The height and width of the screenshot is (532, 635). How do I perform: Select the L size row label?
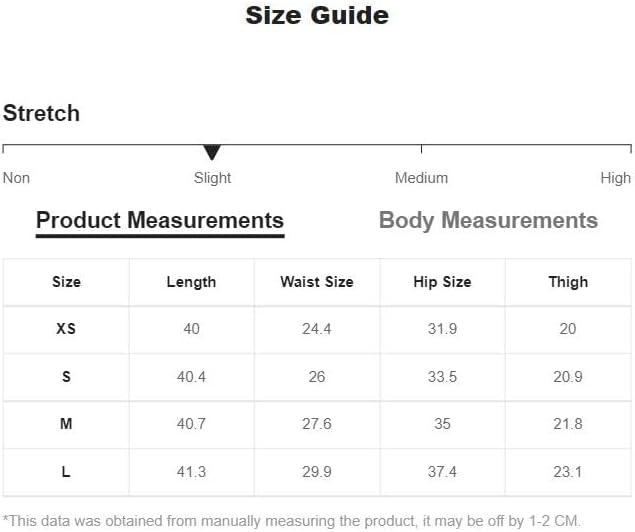(x=66, y=472)
